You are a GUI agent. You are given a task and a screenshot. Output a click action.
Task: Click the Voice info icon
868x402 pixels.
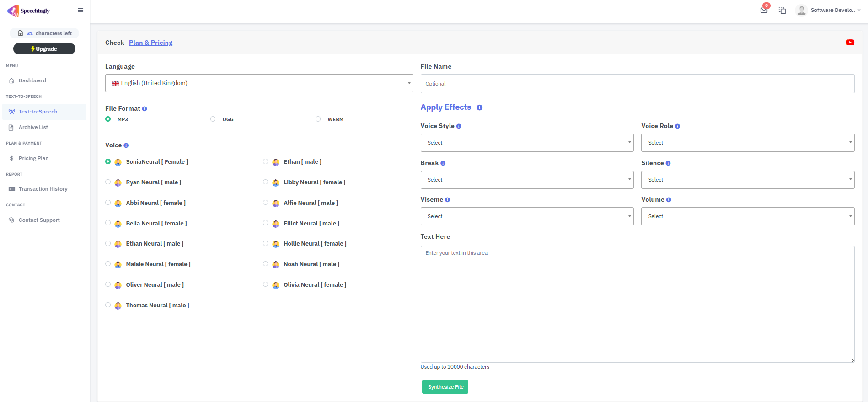pos(126,145)
